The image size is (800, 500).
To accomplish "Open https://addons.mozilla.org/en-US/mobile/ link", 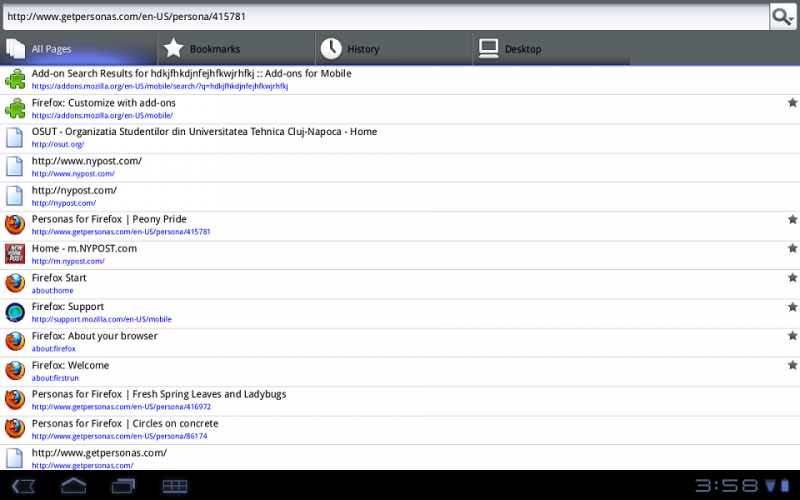I will (102, 116).
